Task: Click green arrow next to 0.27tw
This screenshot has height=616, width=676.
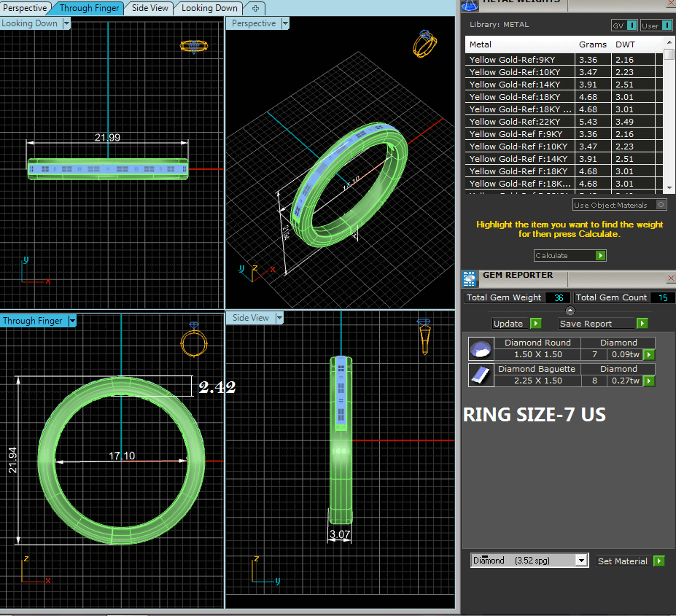Action: click(x=648, y=381)
